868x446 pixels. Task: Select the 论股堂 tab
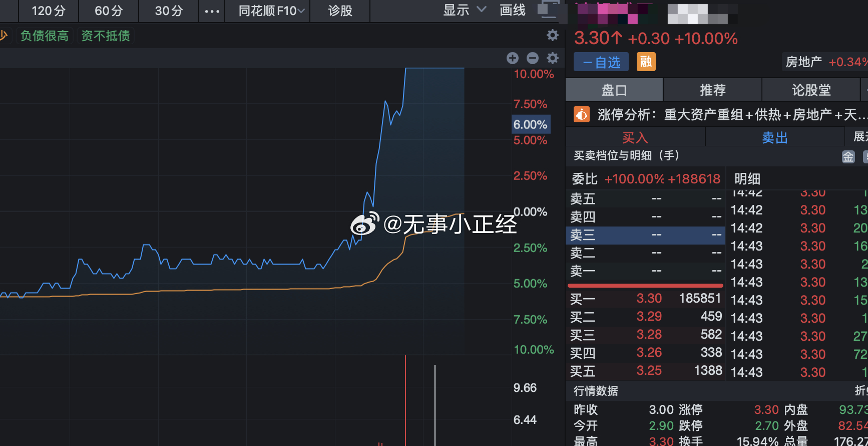811,90
